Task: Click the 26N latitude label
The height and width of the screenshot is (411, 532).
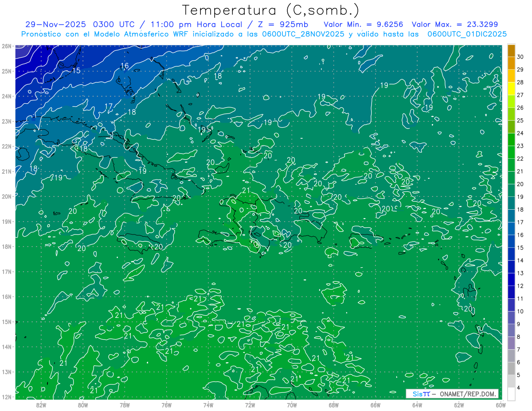Action: click(6, 46)
